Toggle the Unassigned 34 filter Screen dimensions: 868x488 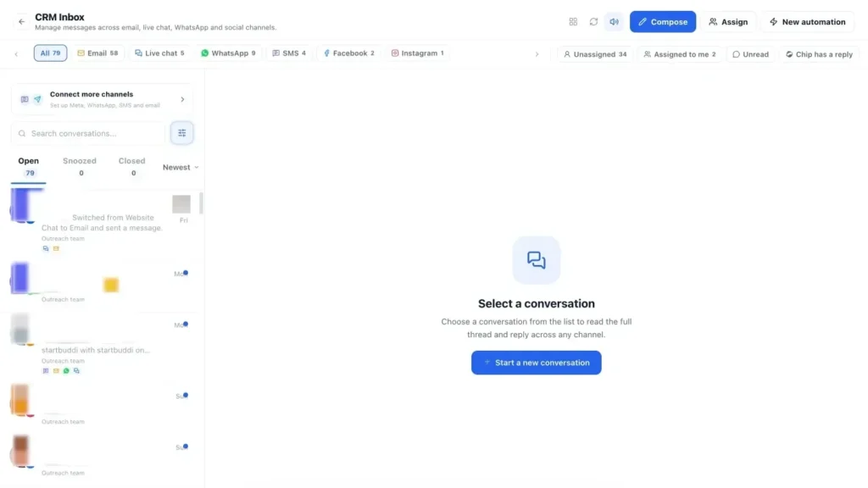pos(595,54)
